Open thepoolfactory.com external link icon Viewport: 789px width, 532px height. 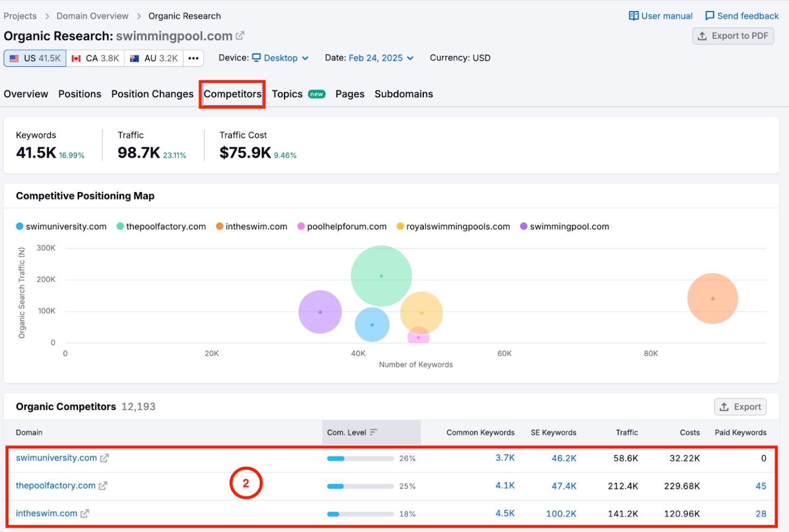pos(103,486)
